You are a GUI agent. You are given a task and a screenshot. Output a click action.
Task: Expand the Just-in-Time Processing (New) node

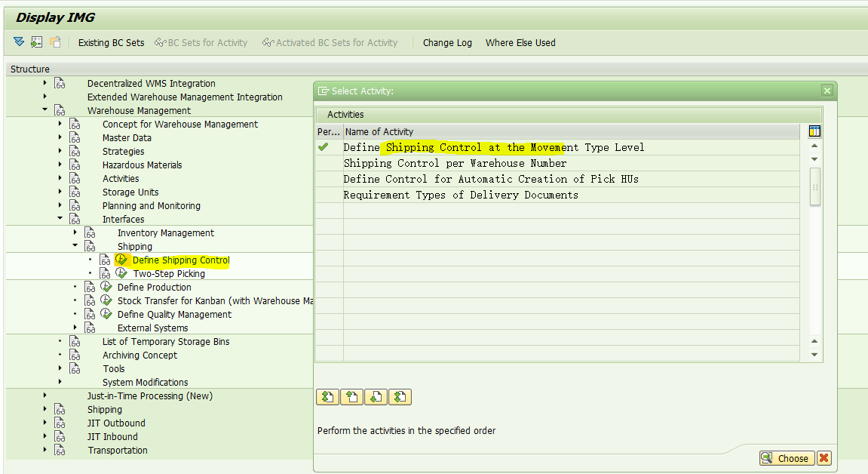point(44,396)
